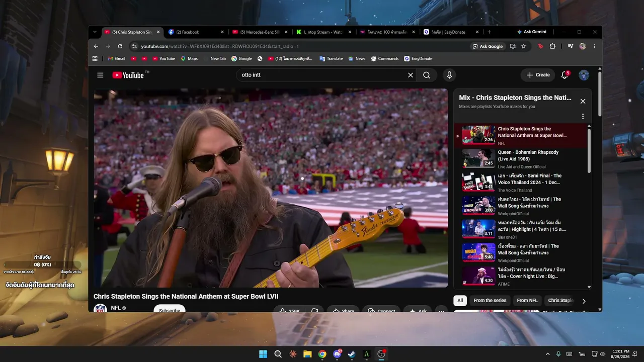The image size is (644, 362).
Task: Select the 'All' filter chip
Action: pos(460,301)
